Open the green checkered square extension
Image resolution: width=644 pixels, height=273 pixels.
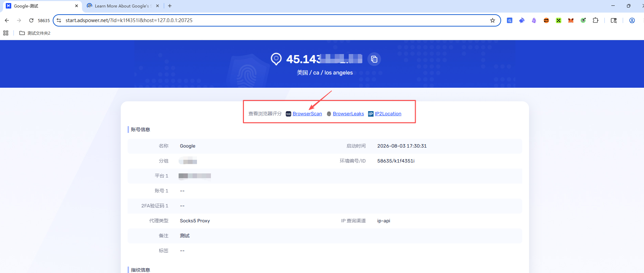(x=559, y=20)
